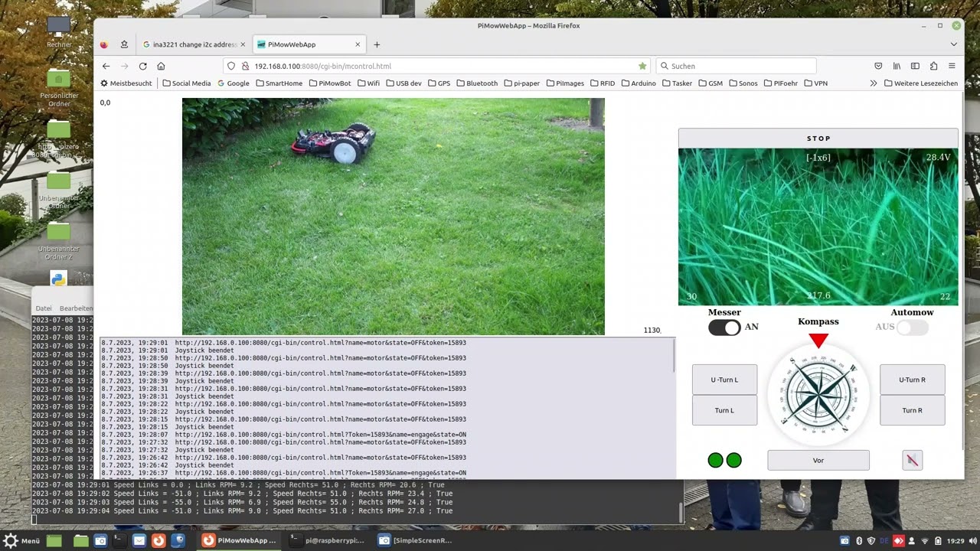Image resolution: width=980 pixels, height=551 pixels.
Task: Open the Bluetooth bookmark folder
Action: click(477, 83)
